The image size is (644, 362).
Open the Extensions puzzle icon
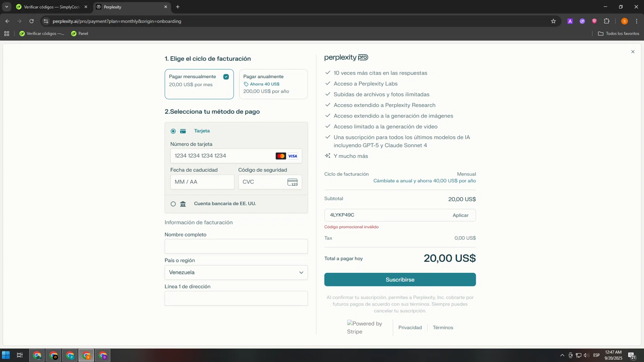click(607, 21)
